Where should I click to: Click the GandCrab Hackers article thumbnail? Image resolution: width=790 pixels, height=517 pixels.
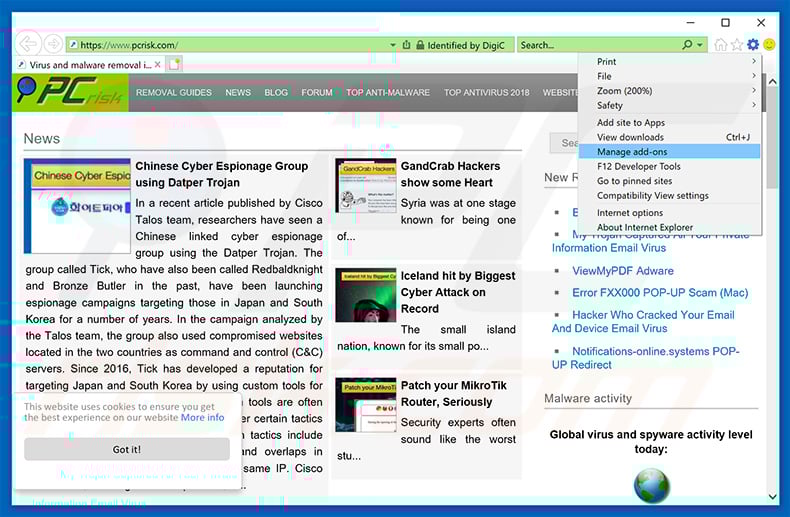[x=366, y=185]
